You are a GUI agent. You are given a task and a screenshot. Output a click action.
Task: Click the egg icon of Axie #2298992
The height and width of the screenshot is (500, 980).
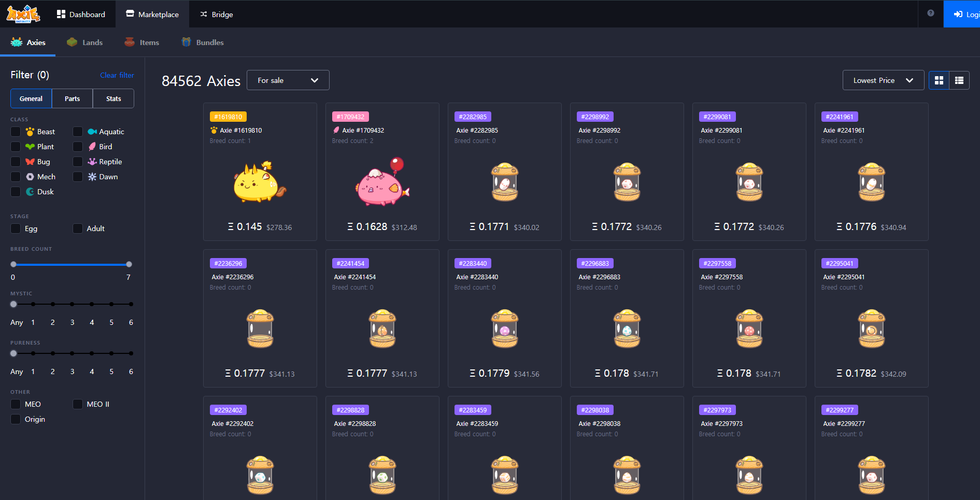tap(627, 182)
